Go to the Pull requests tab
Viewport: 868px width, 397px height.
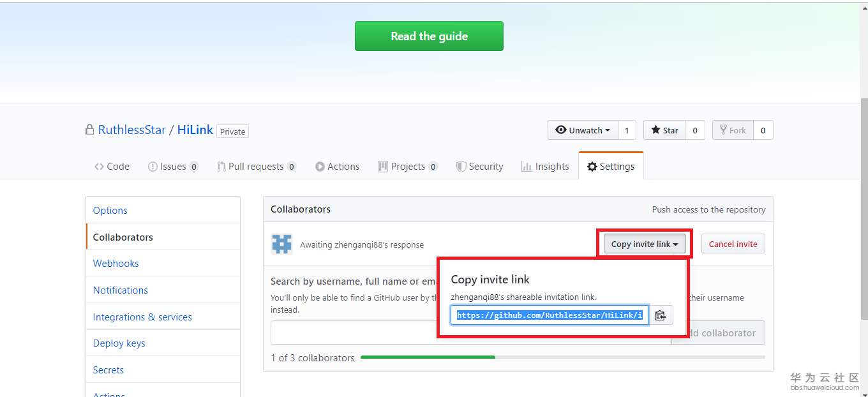(256, 167)
